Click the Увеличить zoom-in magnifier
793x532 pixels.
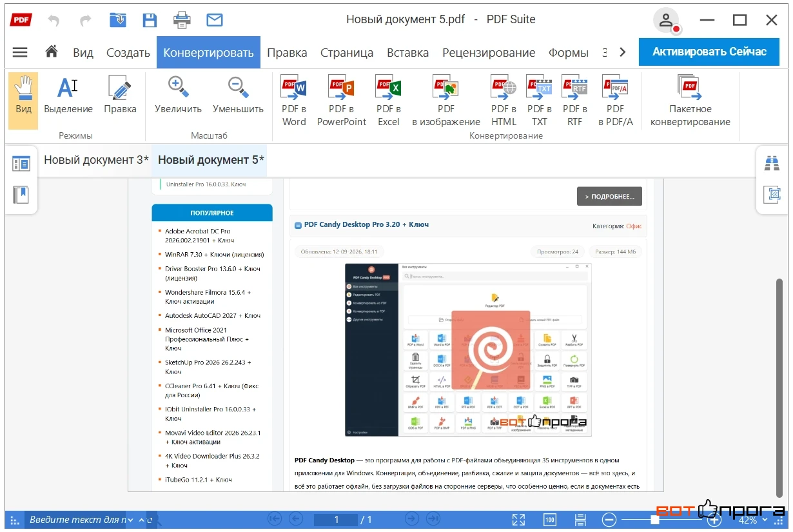(x=178, y=95)
